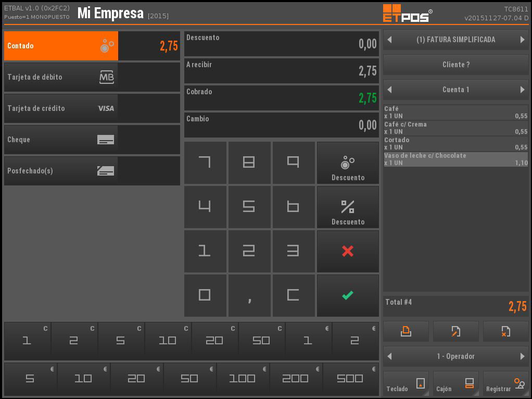Viewport: 532px width, 399px height.
Task: Click Registrar user button
Action: click(x=506, y=384)
